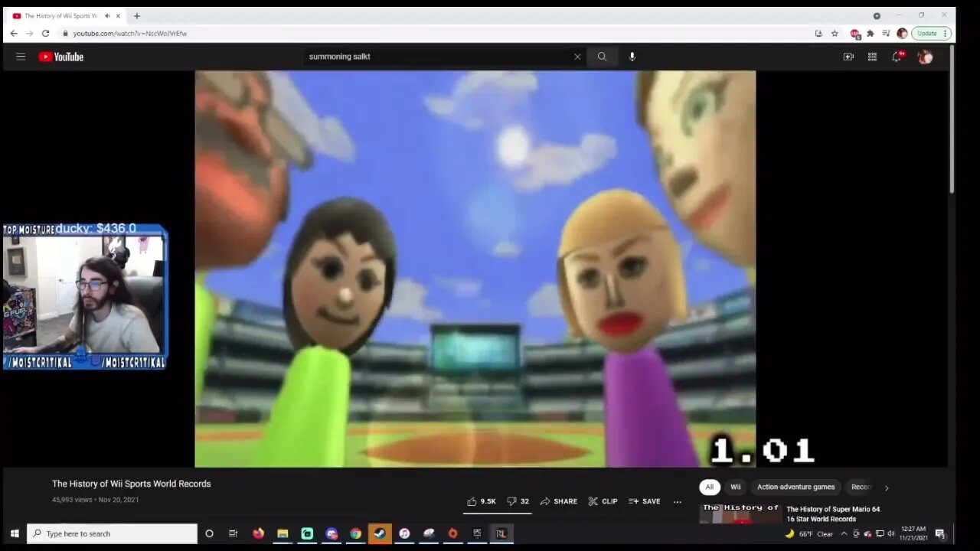
Task: Open Google Chrome from the taskbar
Action: [x=355, y=533]
